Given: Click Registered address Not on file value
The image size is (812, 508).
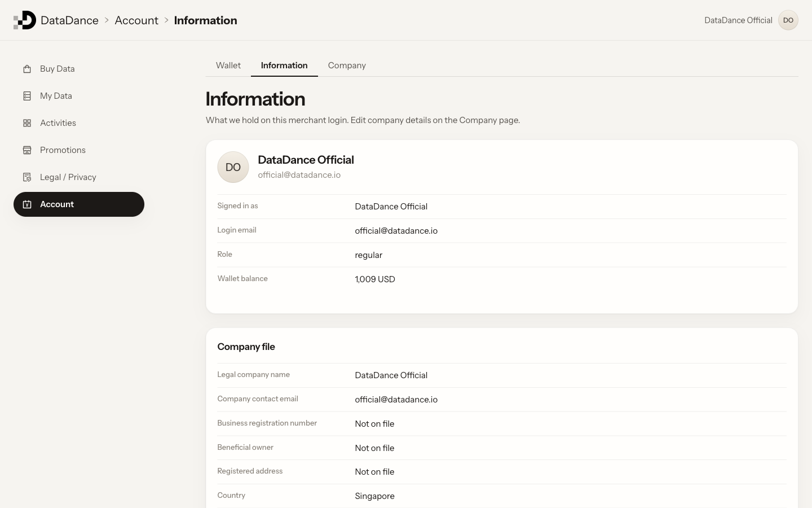Looking at the screenshot, I should click(x=374, y=472).
